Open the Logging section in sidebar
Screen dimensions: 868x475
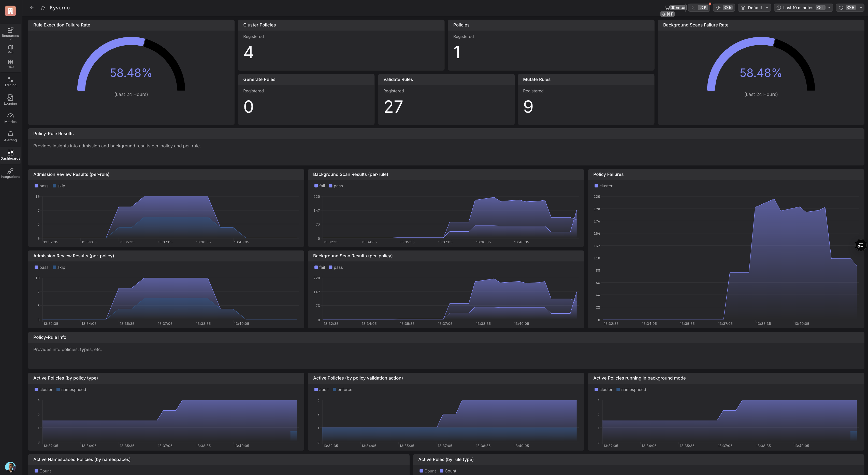[10, 100]
